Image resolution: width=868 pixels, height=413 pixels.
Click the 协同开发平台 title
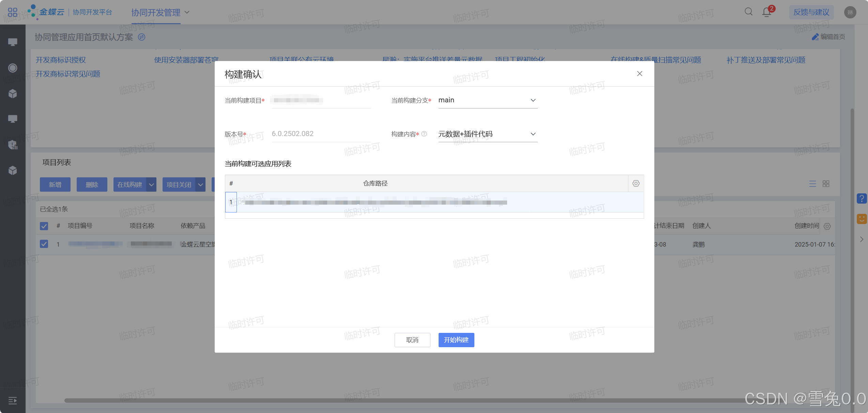[92, 12]
